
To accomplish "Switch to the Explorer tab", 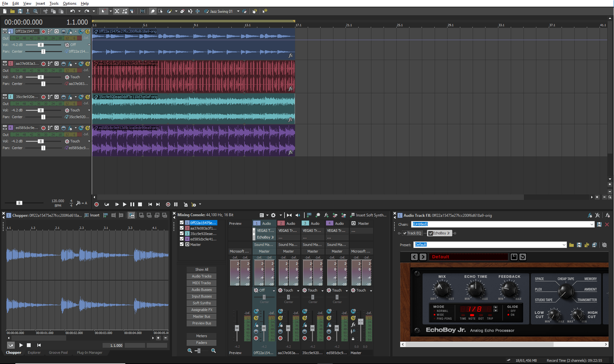I will 34,353.
